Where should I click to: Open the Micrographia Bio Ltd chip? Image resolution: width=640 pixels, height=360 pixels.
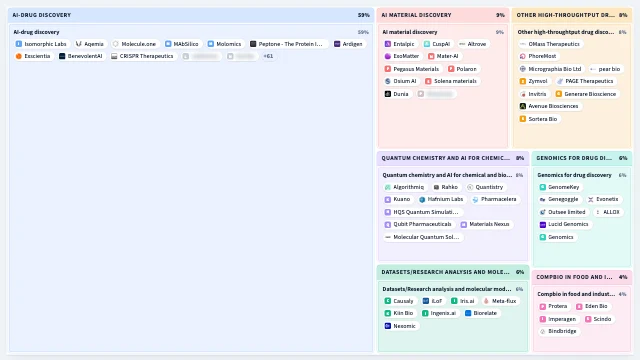[551, 69]
